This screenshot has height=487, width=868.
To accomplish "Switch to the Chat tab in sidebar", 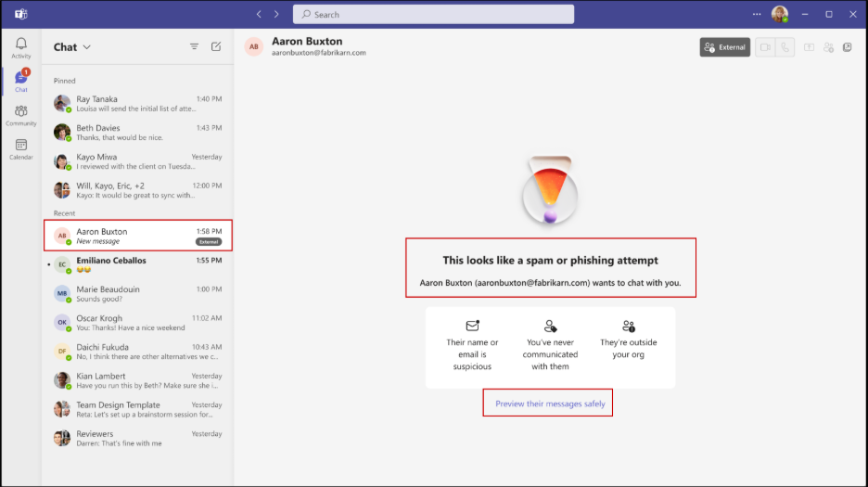I will (20, 81).
